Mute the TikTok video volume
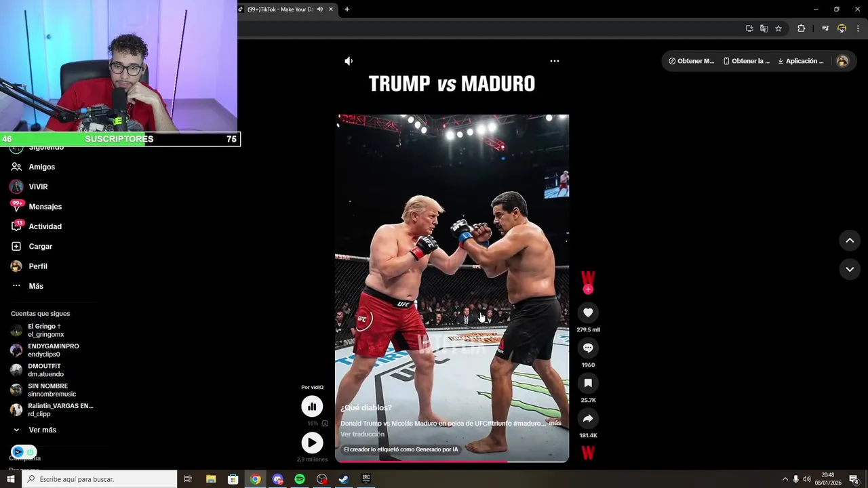868x488 pixels. coord(349,61)
